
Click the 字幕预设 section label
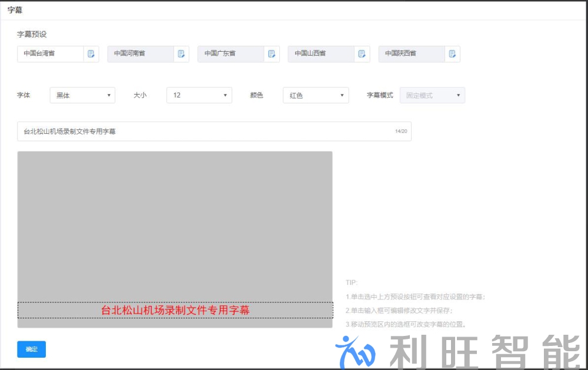tap(30, 34)
